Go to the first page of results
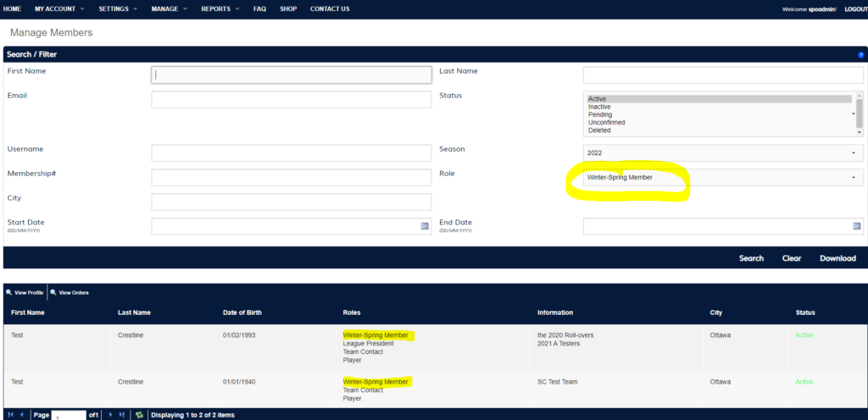 coord(10,415)
